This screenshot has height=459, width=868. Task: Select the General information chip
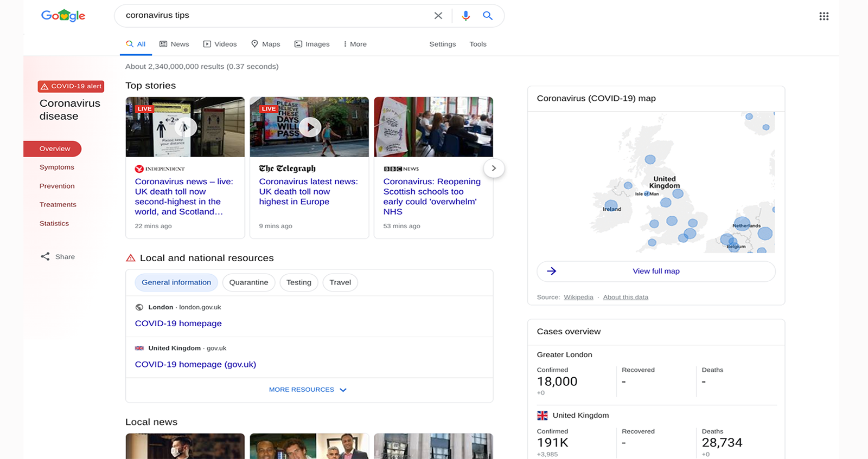pos(176,282)
